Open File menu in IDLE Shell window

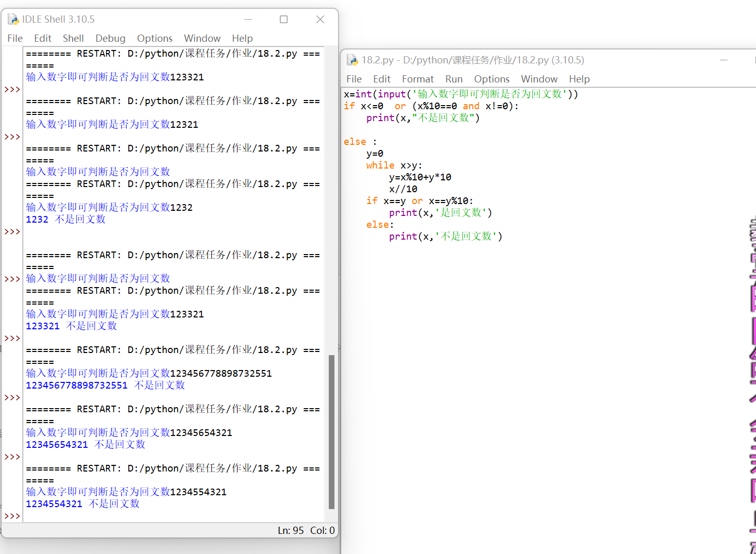[15, 38]
